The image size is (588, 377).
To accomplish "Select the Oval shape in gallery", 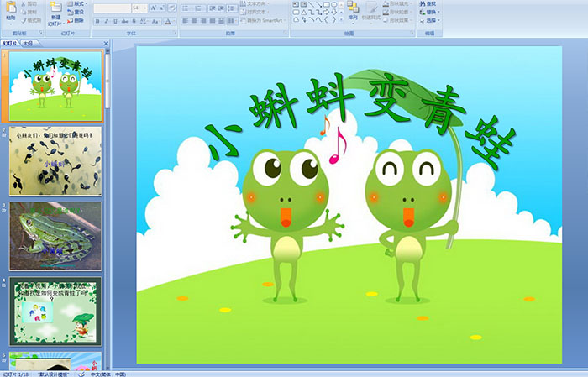I will tap(333, 4).
